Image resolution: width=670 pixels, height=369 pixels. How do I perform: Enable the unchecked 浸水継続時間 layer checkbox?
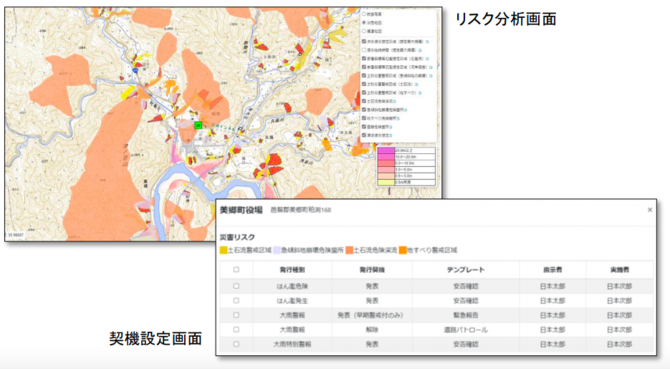click(364, 50)
